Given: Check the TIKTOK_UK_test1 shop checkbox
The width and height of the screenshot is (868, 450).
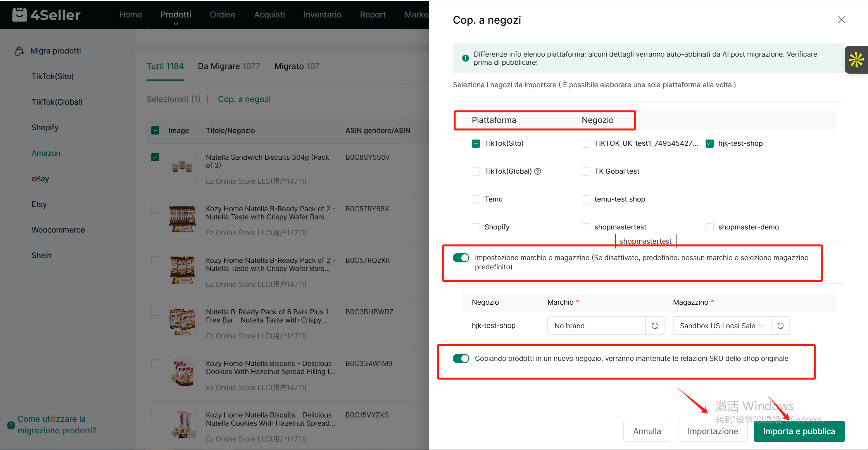Looking at the screenshot, I should 586,143.
